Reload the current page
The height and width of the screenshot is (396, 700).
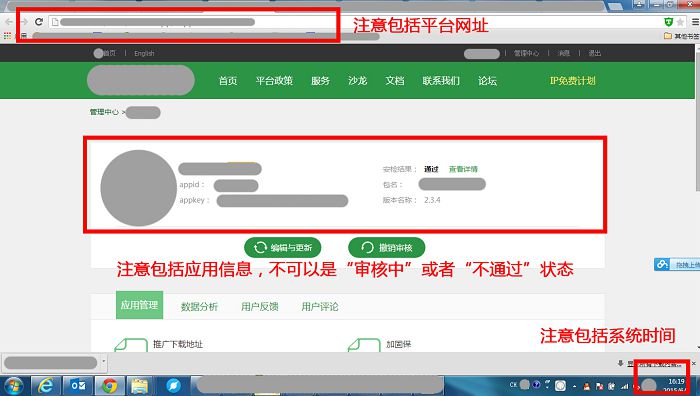tap(39, 21)
